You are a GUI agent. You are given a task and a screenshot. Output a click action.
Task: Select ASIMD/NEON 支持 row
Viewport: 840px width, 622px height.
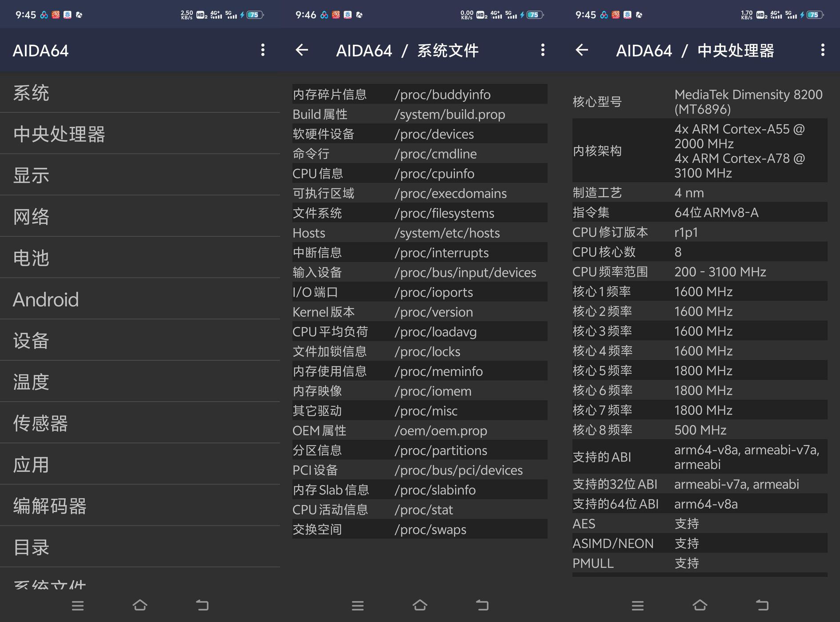pos(700,543)
